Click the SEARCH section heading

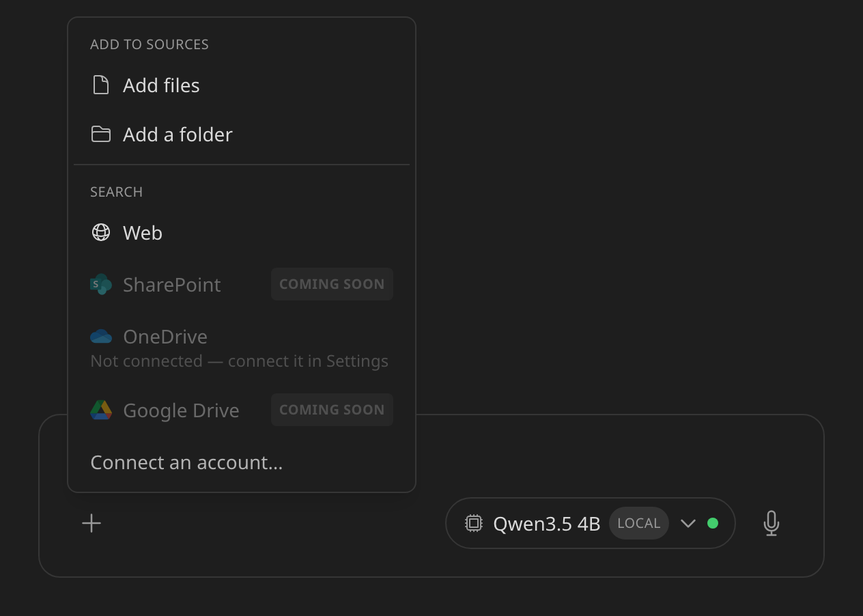pyautogui.click(x=117, y=192)
